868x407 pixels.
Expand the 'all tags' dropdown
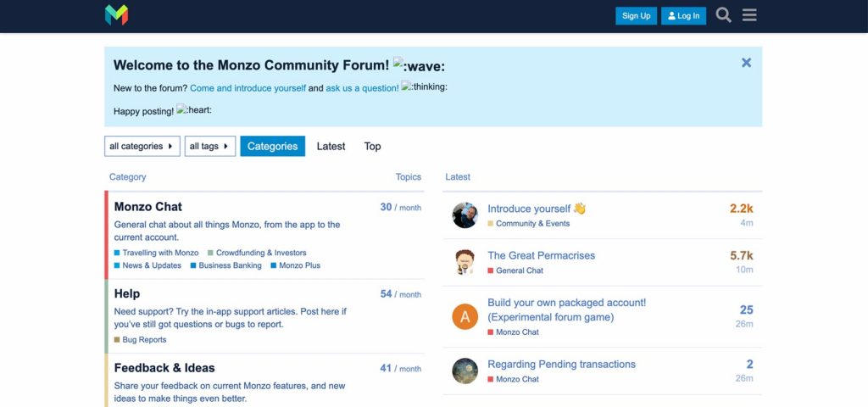point(209,147)
